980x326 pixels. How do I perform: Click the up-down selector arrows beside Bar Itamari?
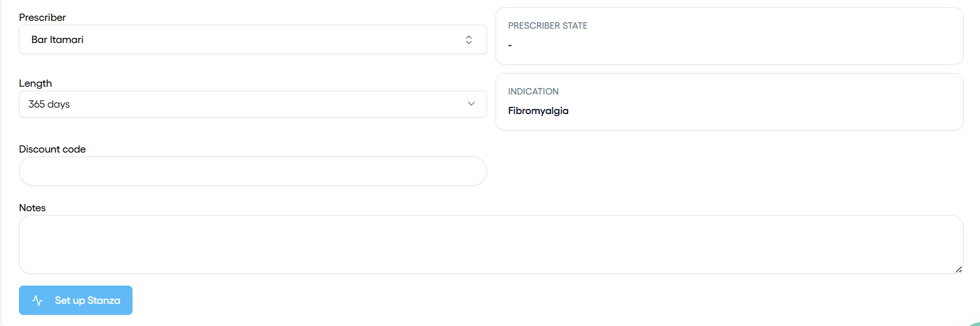[469, 40]
